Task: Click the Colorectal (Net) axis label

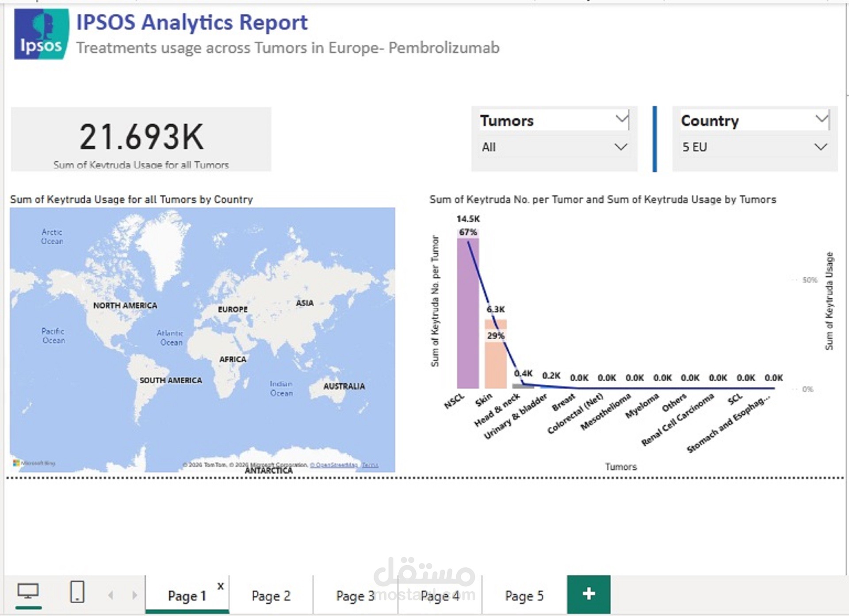Action: [575, 413]
